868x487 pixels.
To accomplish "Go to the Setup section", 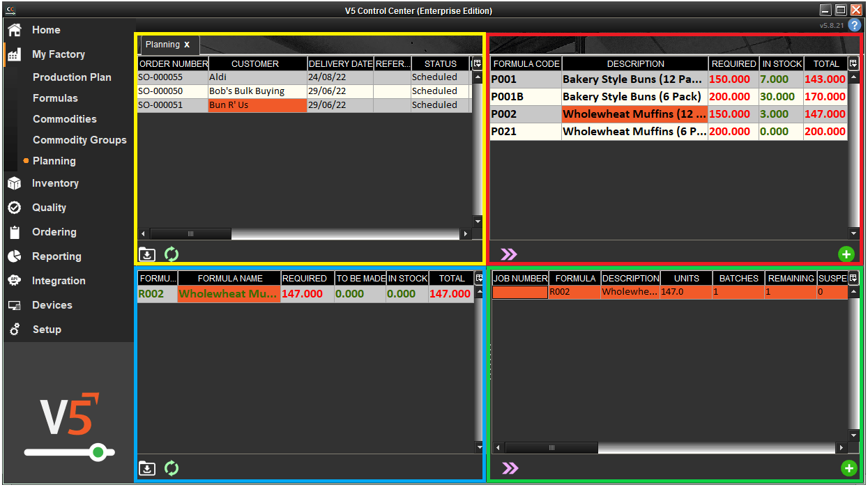I will click(x=45, y=329).
